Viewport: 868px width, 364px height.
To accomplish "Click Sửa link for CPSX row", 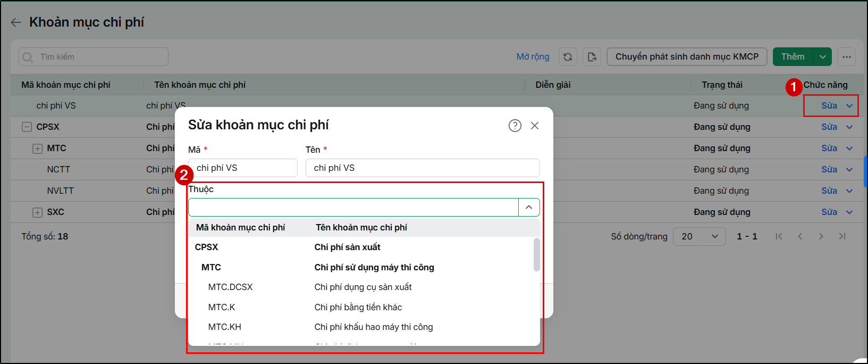I will (829, 127).
